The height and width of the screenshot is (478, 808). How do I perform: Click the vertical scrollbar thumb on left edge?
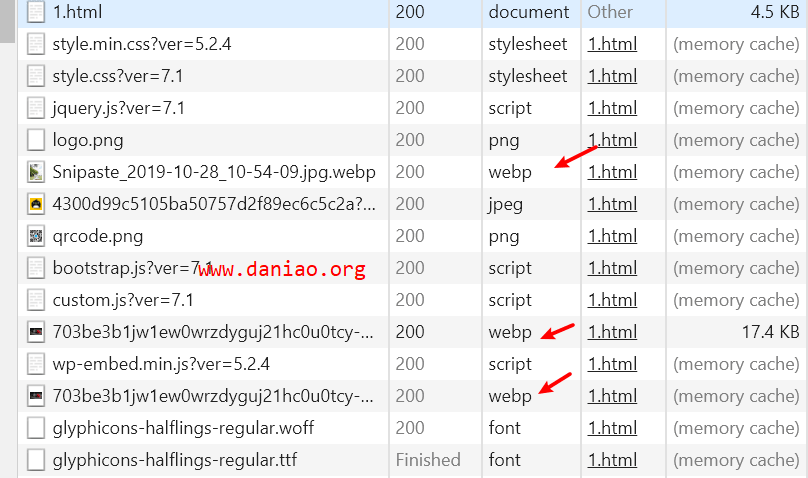pyautogui.click(x=7, y=22)
